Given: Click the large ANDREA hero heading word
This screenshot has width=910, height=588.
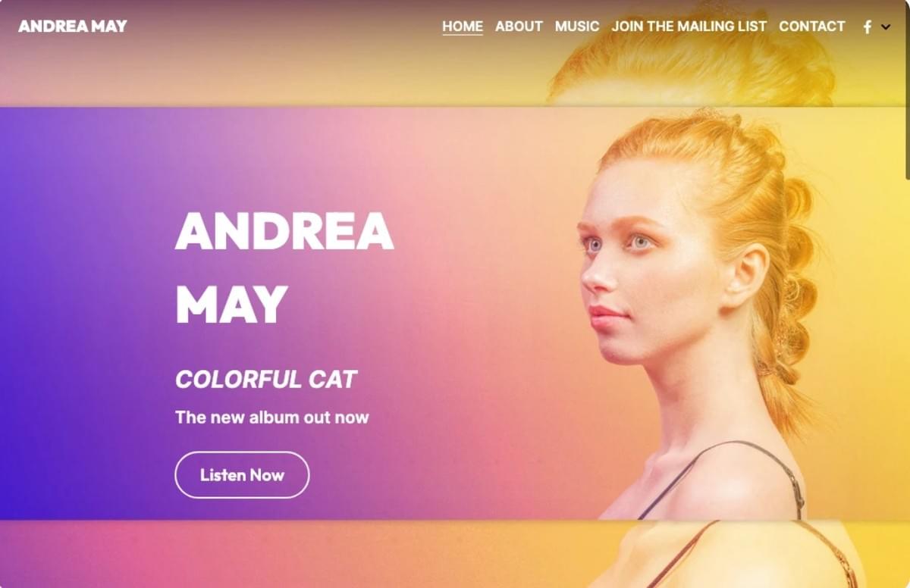Looking at the screenshot, I should [x=284, y=231].
